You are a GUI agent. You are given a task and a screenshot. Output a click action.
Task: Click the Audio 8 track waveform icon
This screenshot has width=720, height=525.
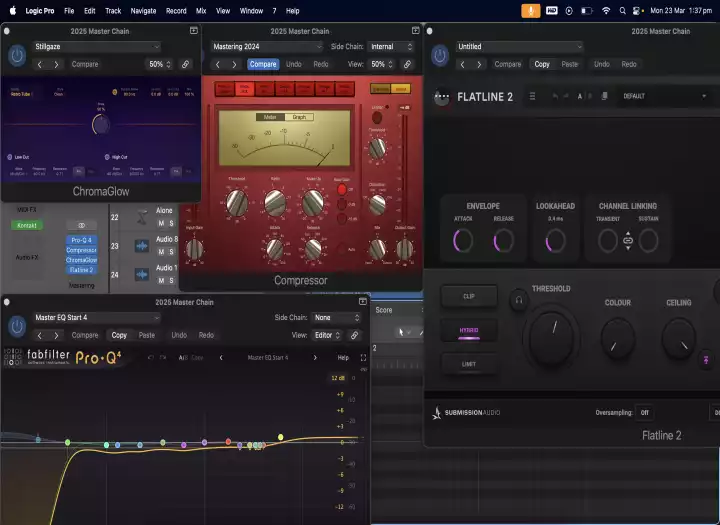click(142, 246)
